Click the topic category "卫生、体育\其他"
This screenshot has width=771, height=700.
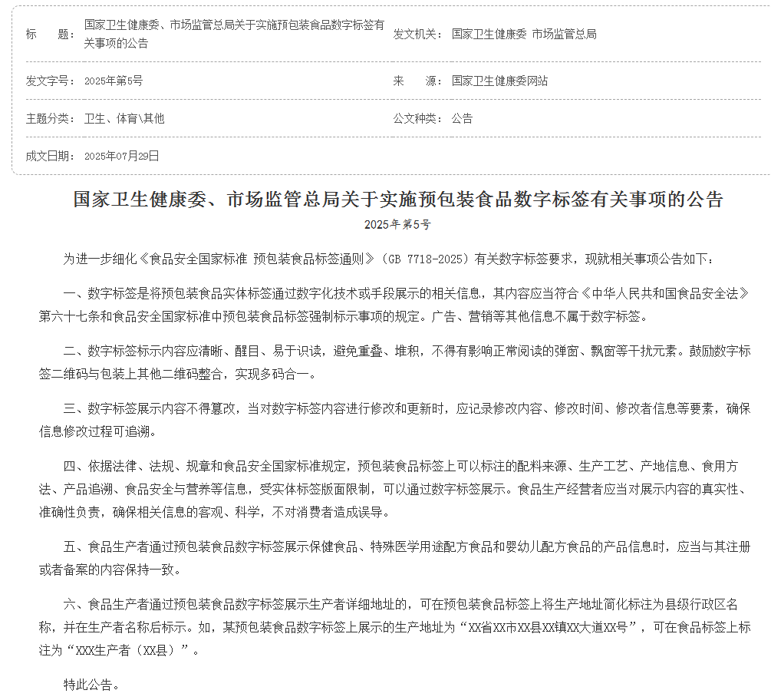click(x=124, y=118)
